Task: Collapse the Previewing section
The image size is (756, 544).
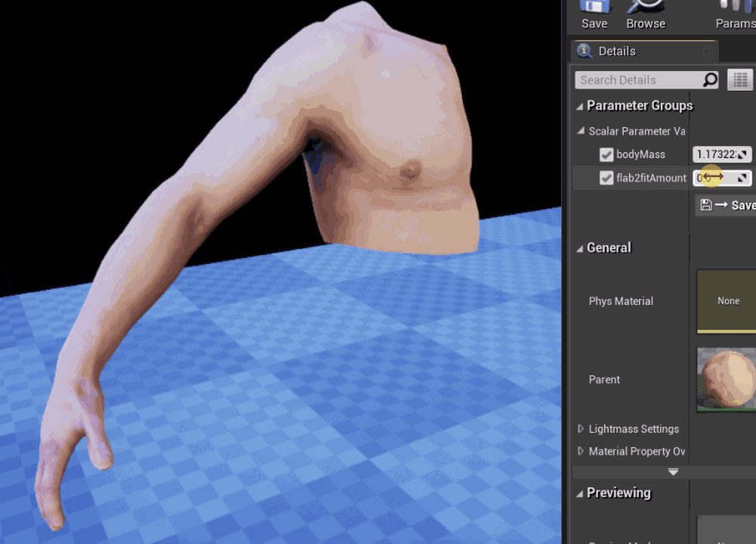Action: [580, 493]
